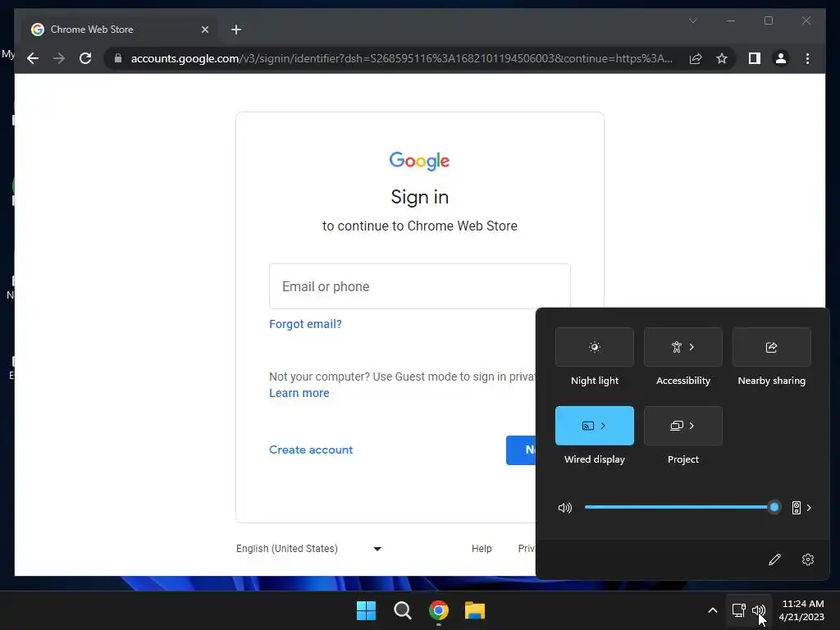Toggle the Accessibility quick setting

click(x=677, y=347)
